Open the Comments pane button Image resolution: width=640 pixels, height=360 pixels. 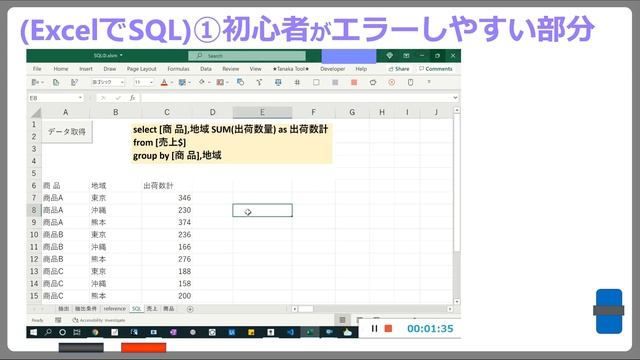tap(436, 69)
